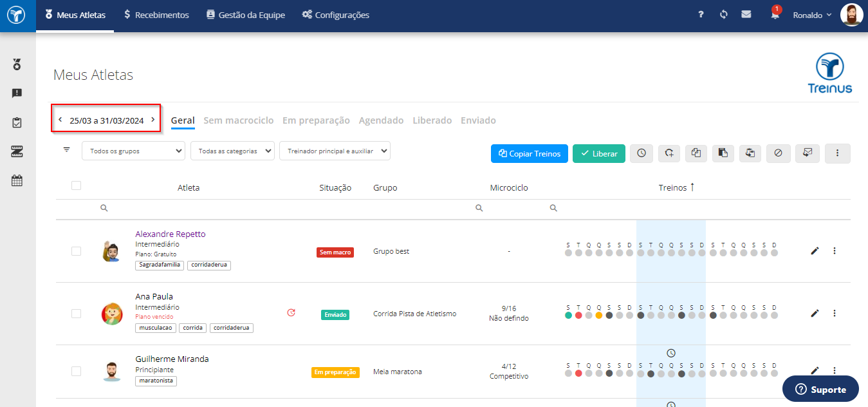The height and width of the screenshot is (407, 868).
Task: Open the Ronaldo user menu dropdown
Action: pyautogui.click(x=812, y=15)
